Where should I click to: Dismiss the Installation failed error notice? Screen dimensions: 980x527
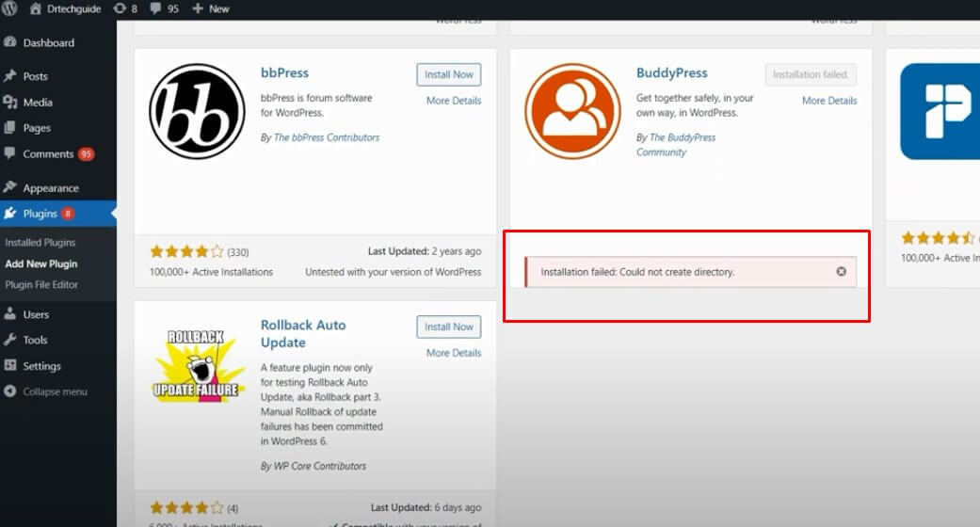[x=842, y=271]
